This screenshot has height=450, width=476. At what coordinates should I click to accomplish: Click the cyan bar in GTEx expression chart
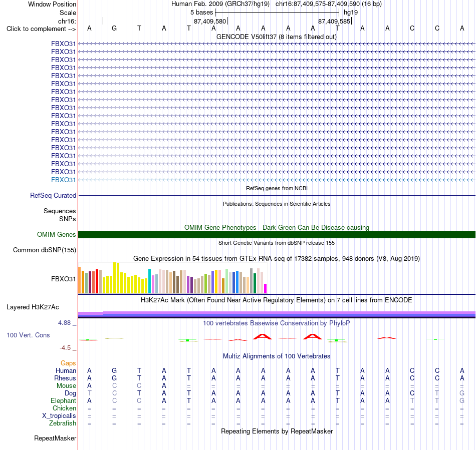(150, 281)
